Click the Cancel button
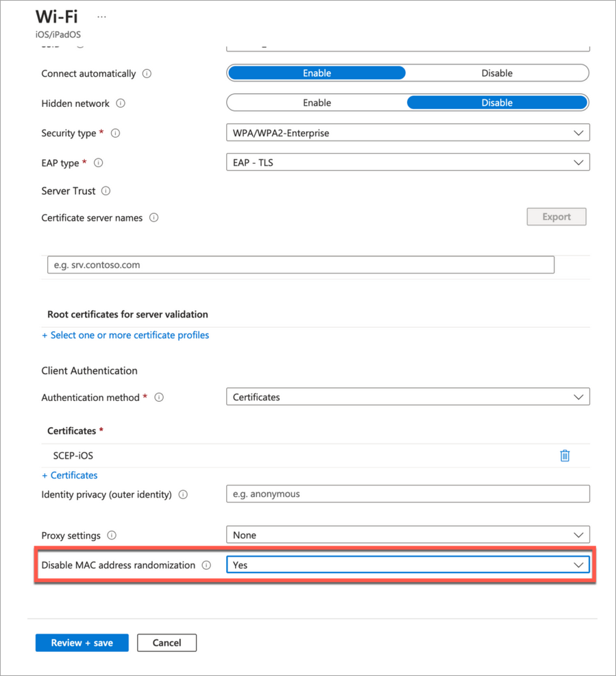616x676 pixels. click(167, 642)
